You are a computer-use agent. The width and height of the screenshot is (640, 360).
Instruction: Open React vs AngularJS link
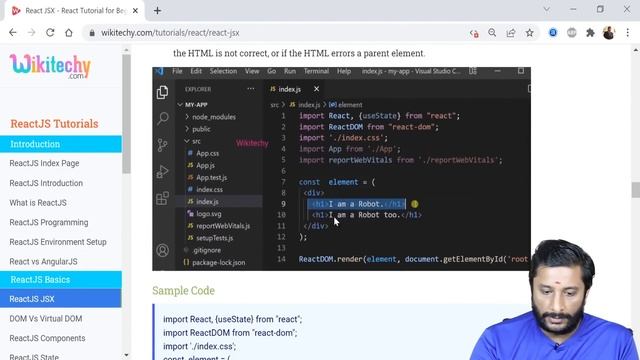click(x=43, y=262)
